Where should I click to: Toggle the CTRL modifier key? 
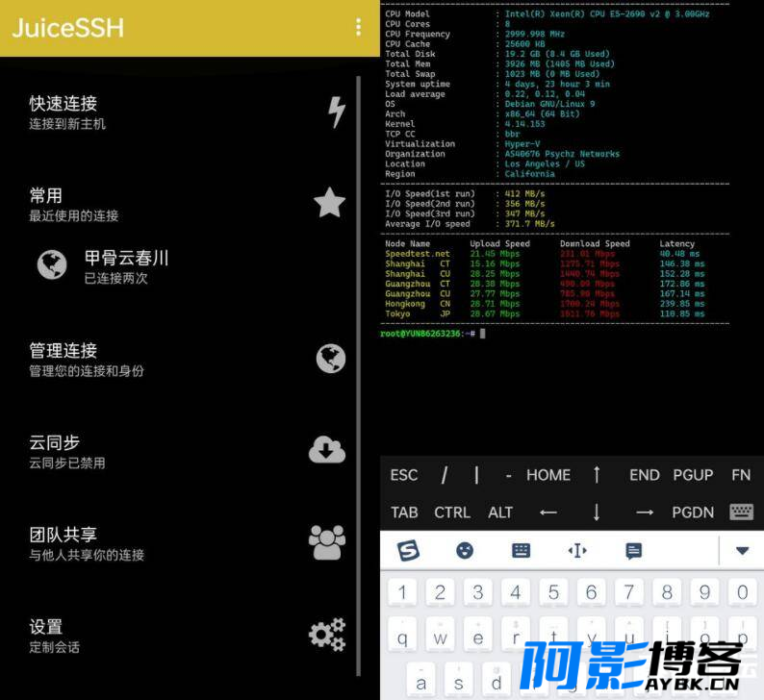(451, 512)
